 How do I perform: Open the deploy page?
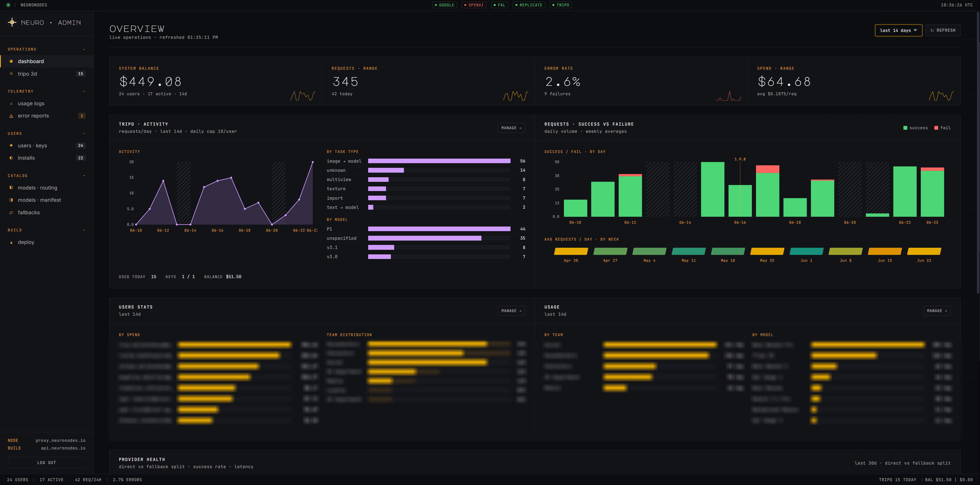(46, 242)
